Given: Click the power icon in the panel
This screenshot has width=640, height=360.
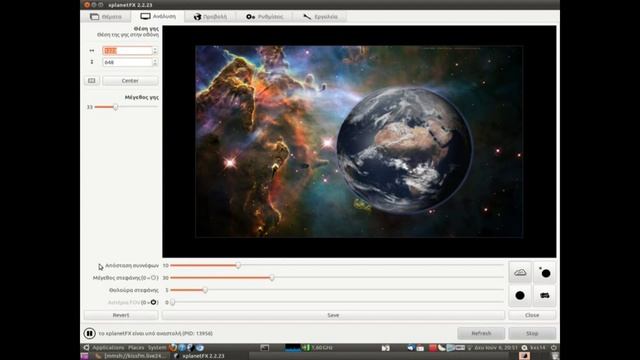Looking at the screenshot, I should (x=553, y=348).
